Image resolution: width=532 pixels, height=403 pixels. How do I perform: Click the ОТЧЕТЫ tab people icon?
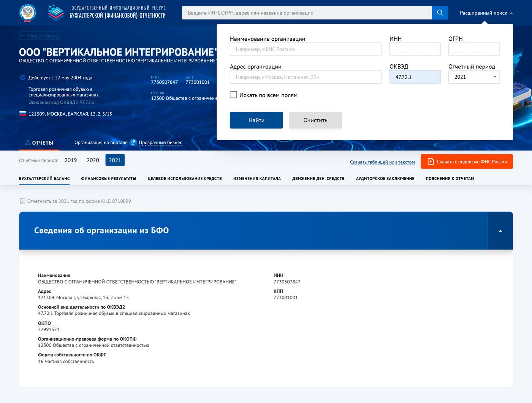(28, 143)
